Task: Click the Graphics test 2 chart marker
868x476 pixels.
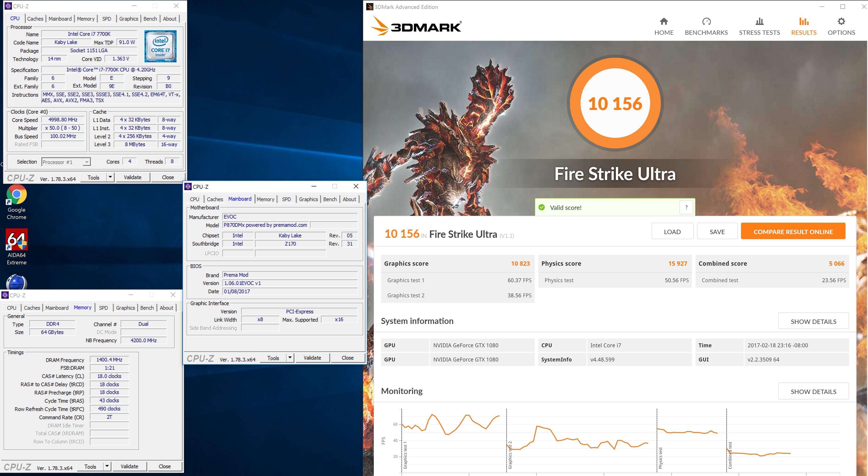Action: [510, 455]
